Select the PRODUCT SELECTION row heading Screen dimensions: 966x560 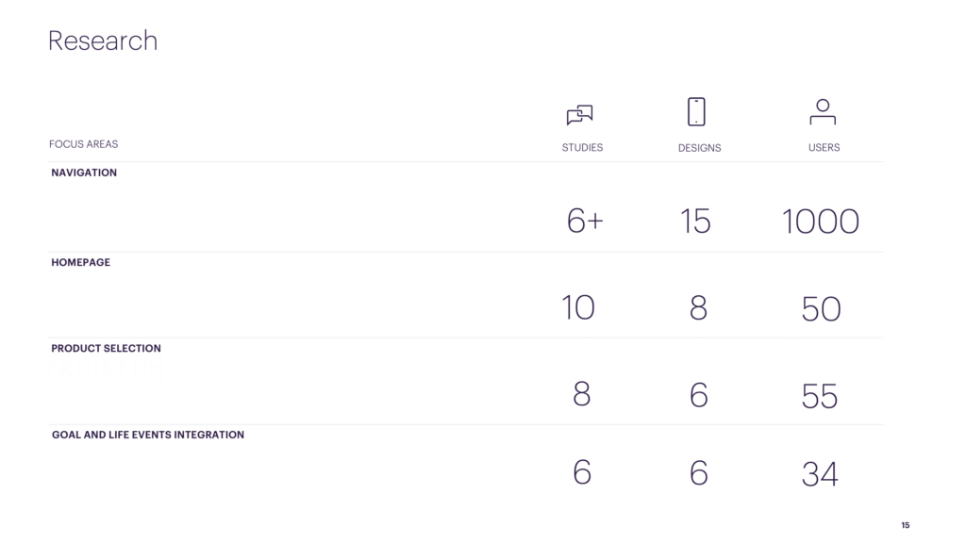[x=106, y=348]
